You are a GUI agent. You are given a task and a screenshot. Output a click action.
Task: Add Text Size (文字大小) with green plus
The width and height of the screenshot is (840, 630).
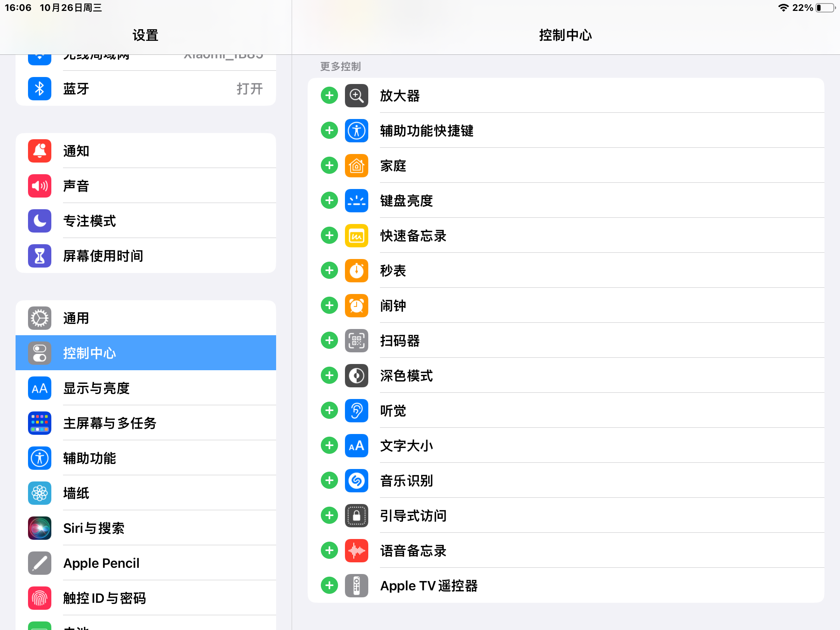tap(329, 446)
